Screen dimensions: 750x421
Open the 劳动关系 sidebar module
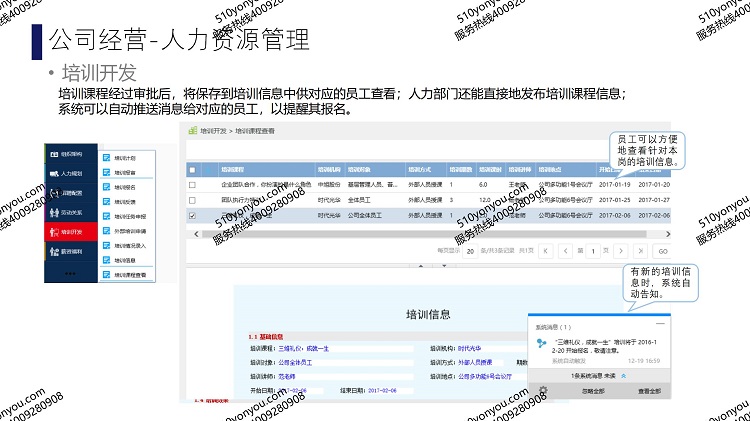click(x=70, y=211)
